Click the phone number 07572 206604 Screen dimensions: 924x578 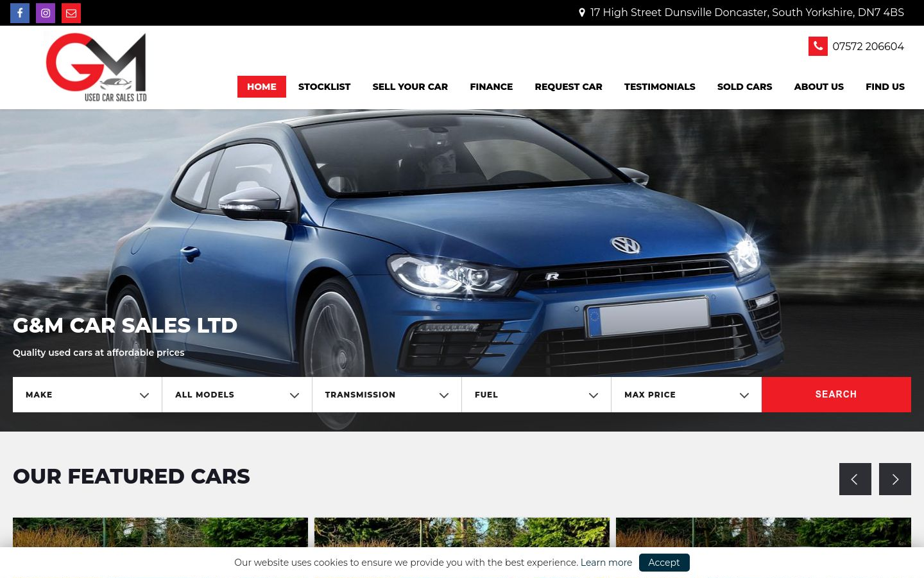(868, 46)
